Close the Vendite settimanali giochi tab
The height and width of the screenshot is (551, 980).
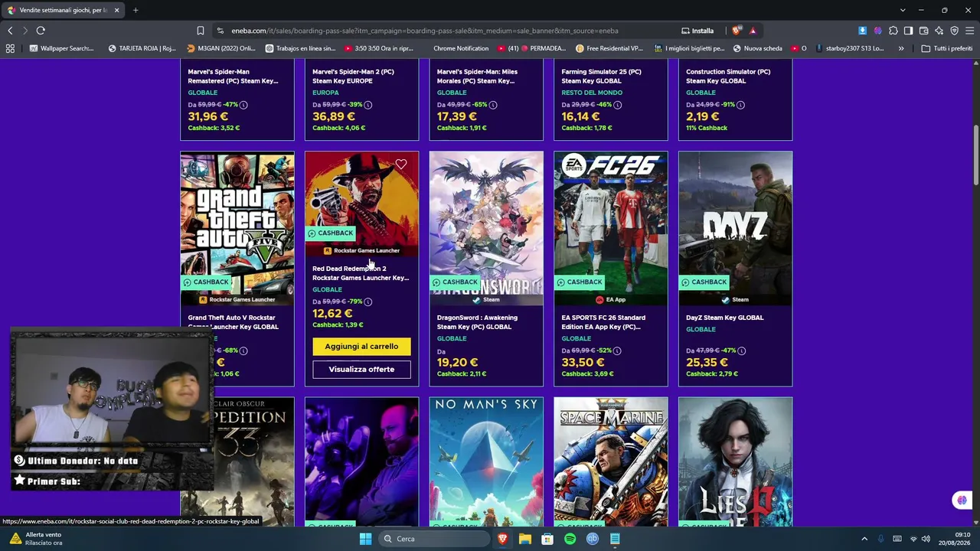[x=117, y=10]
